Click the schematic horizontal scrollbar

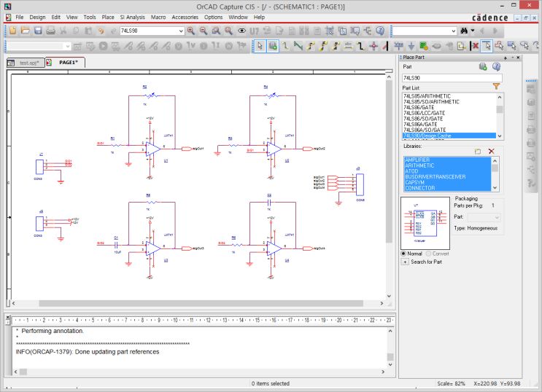click(x=201, y=303)
